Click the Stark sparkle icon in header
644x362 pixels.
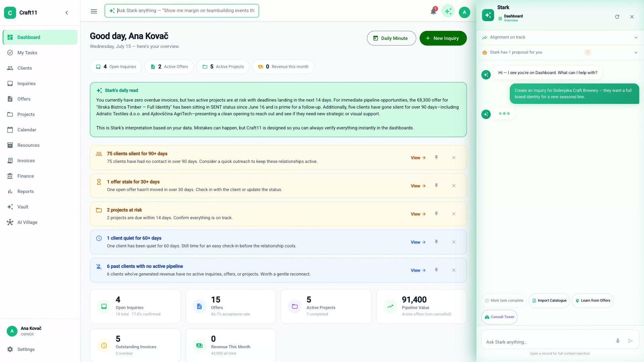pyautogui.click(x=448, y=12)
